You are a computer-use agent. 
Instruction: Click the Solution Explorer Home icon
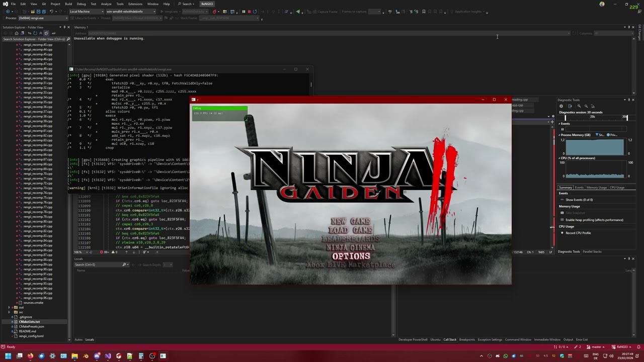click(x=16, y=33)
